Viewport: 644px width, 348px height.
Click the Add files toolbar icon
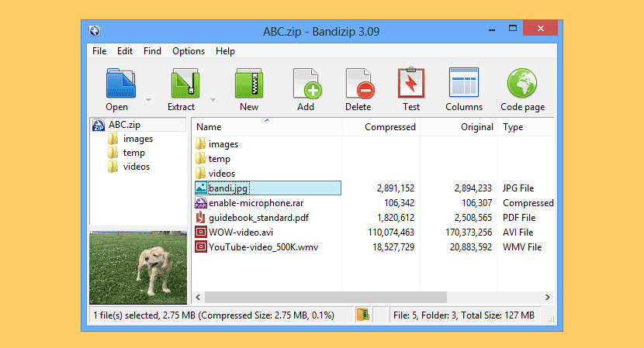pyautogui.click(x=306, y=84)
